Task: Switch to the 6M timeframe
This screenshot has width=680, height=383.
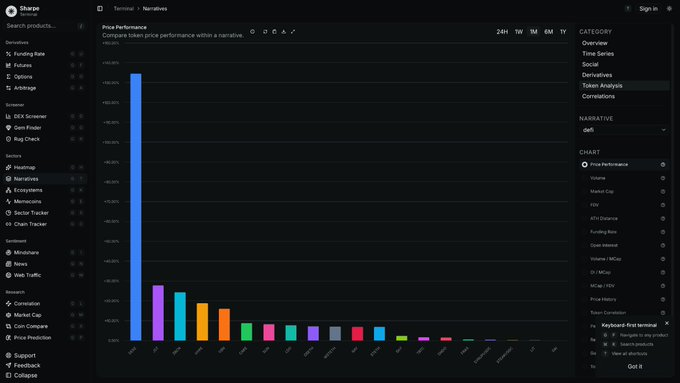Action: (x=549, y=32)
